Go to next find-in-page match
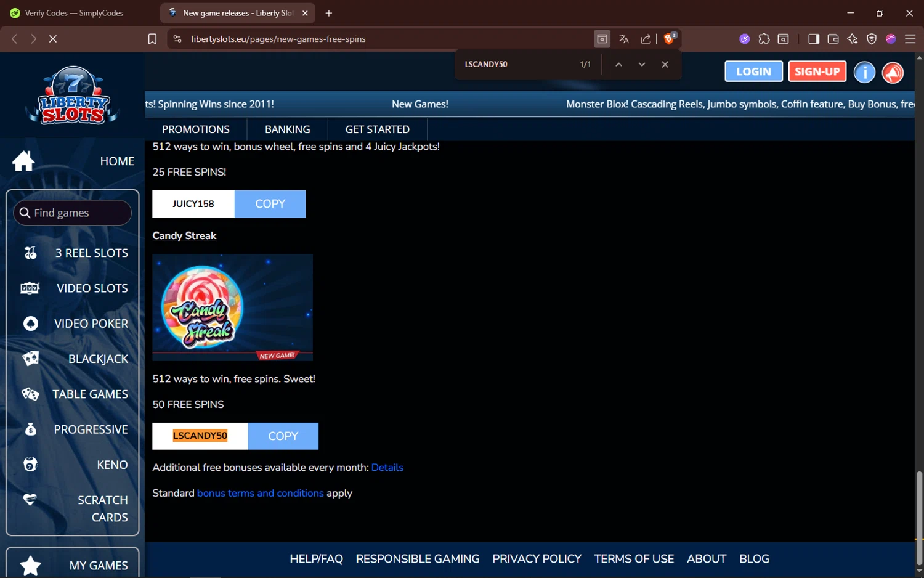 (642, 65)
